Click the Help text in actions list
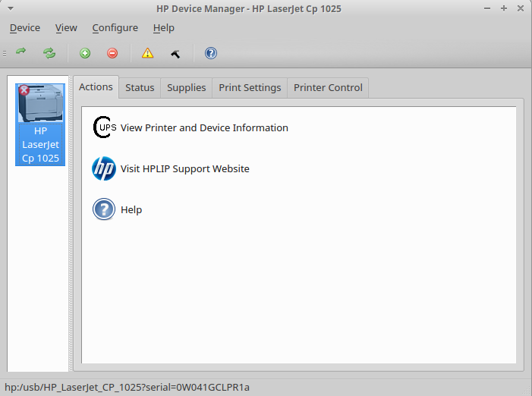The image size is (532, 396). pos(131,210)
